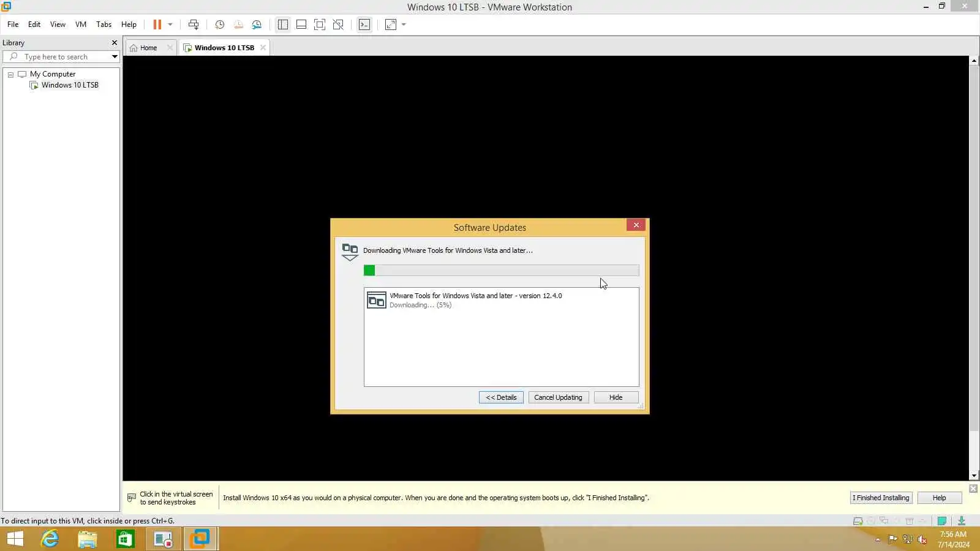The image size is (980, 551).
Task: Show hidden system tray icons
Action: pos(878,539)
